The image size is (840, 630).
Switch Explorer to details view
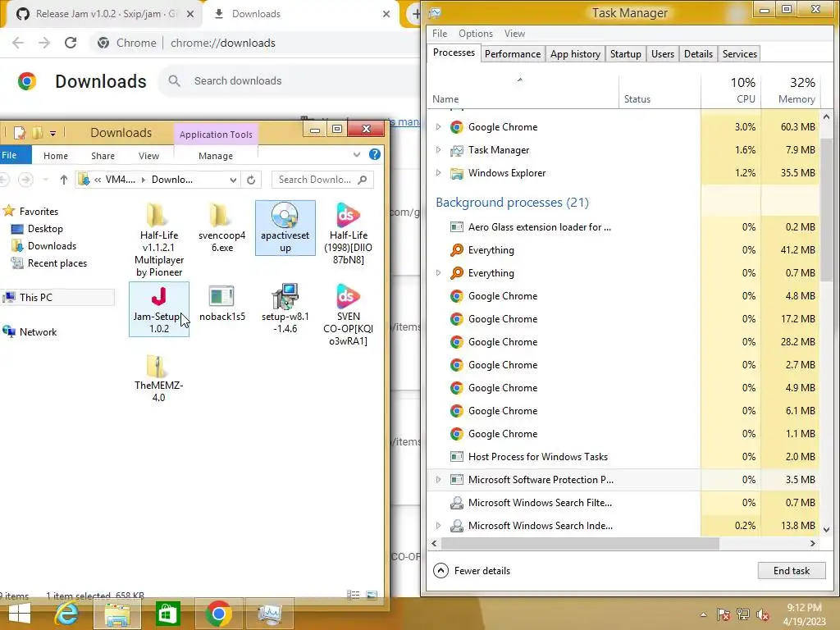[353, 595]
